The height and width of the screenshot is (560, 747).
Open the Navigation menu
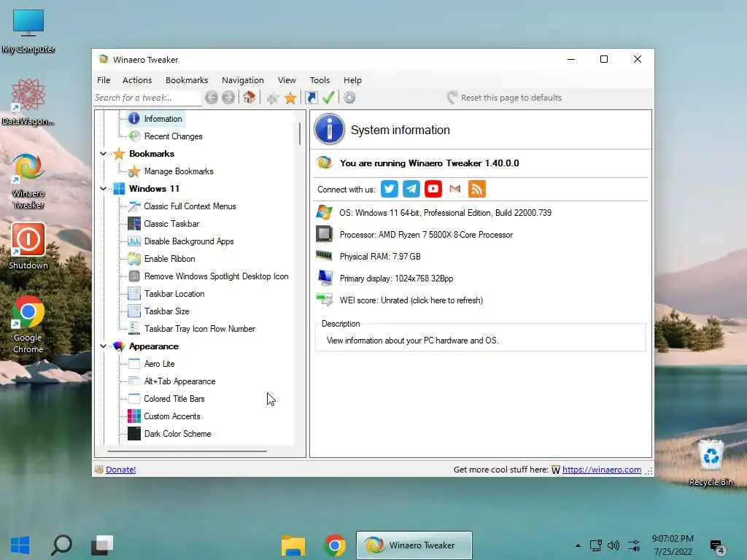coord(242,80)
